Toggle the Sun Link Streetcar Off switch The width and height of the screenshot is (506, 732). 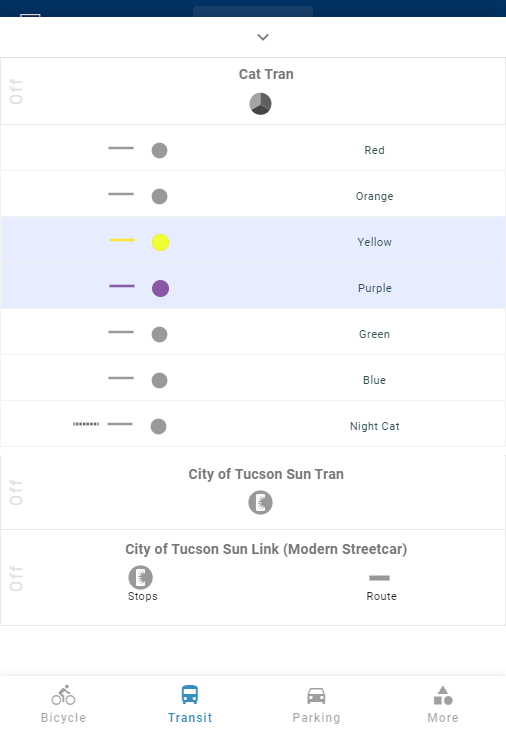point(16,578)
